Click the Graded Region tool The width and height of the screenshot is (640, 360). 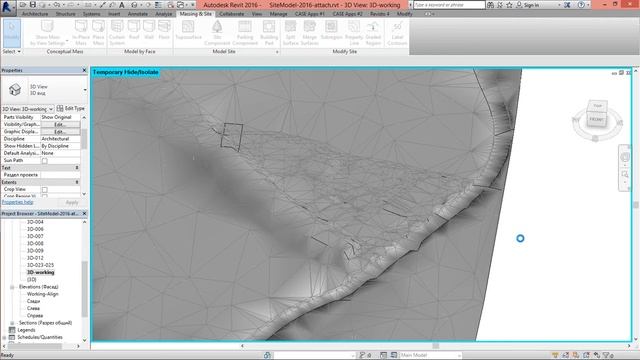(373, 32)
